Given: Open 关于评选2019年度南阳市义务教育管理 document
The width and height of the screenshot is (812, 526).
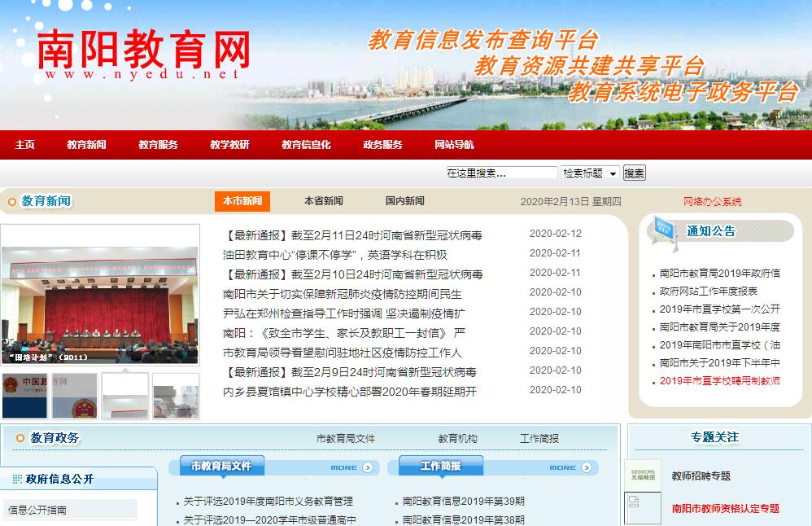Looking at the screenshot, I should (268, 501).
